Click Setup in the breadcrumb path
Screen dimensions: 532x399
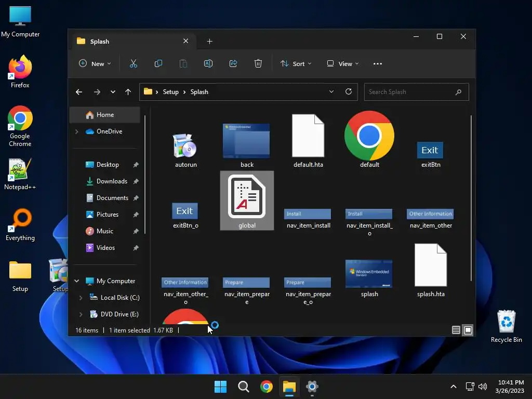point(170,92)
